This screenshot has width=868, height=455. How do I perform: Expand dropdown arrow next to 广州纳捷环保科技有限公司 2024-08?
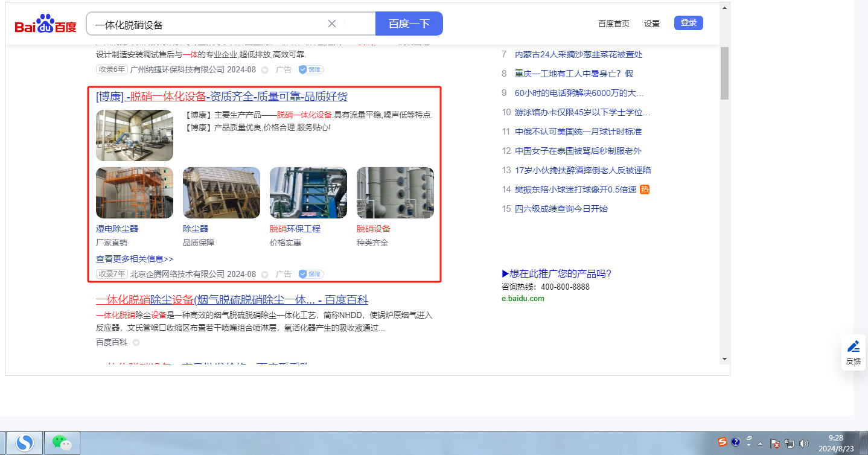coord(264,70)
